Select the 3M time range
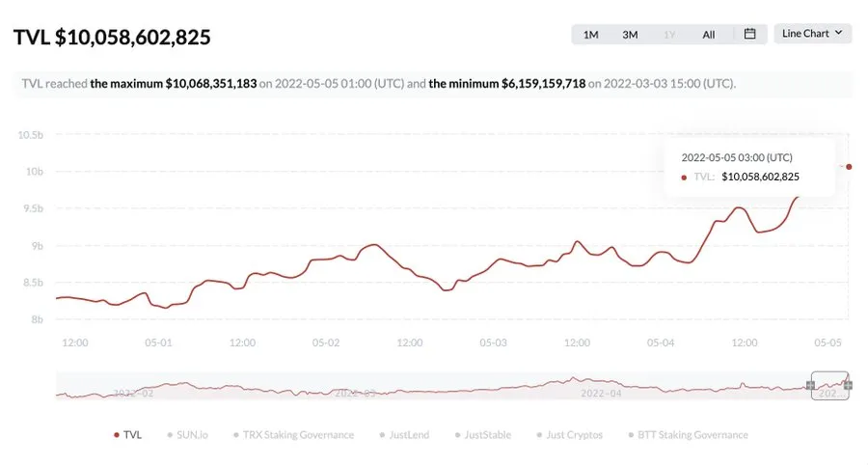The height and width of the screenshot is (465, 868). coord(630,35)
